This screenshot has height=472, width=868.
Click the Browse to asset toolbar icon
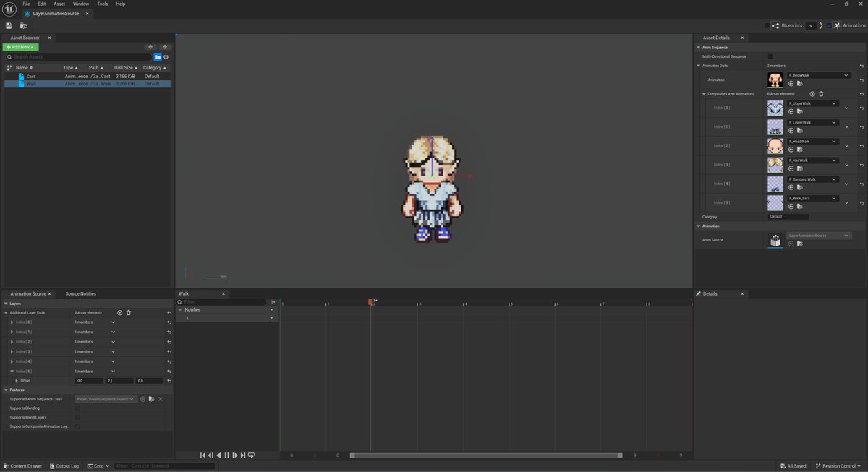tap(23, 25)
